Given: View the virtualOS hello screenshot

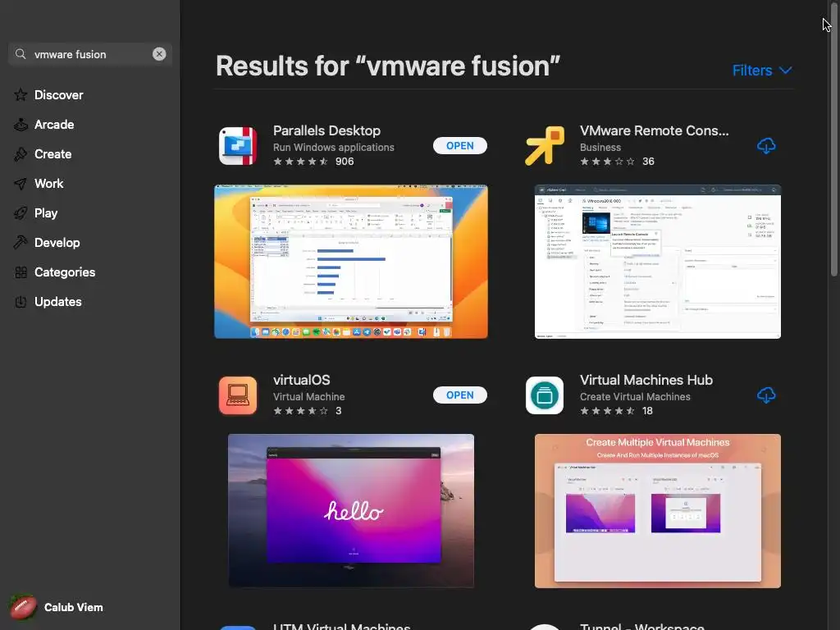Looking at the screenshot, I should click(351, 511).
